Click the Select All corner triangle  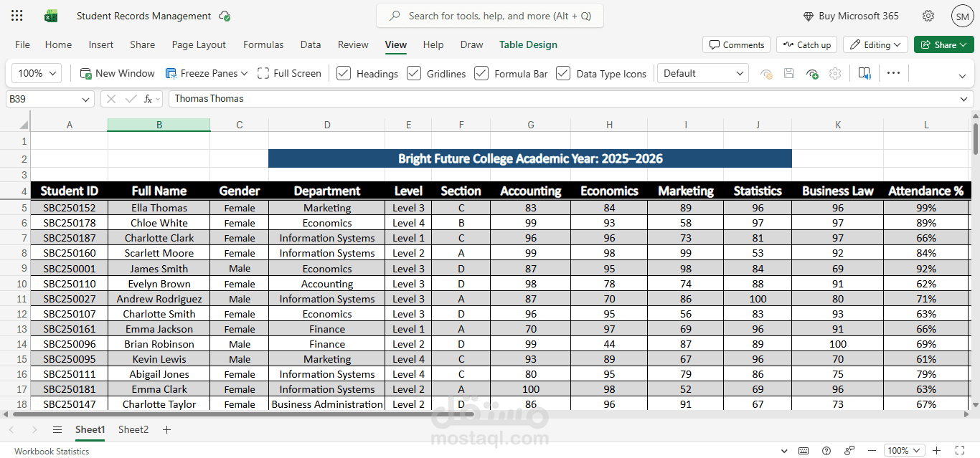point(24,125)
